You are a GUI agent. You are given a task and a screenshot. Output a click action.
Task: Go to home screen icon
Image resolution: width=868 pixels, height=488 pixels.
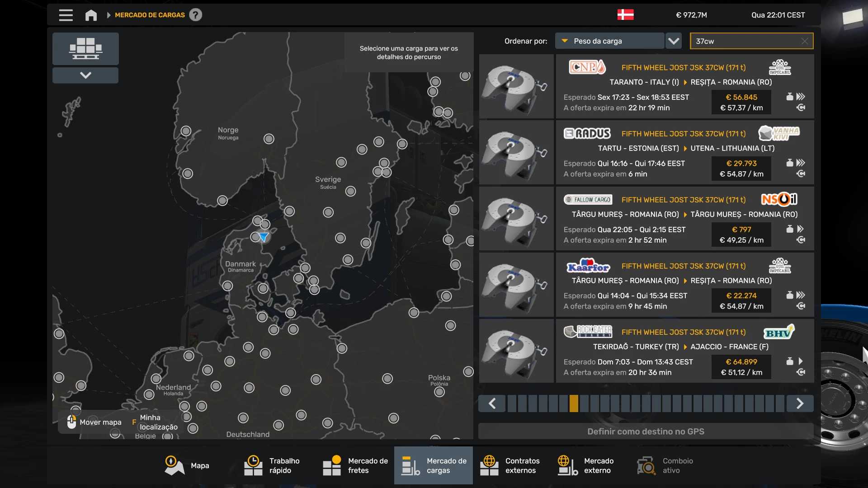coord(91,15)
